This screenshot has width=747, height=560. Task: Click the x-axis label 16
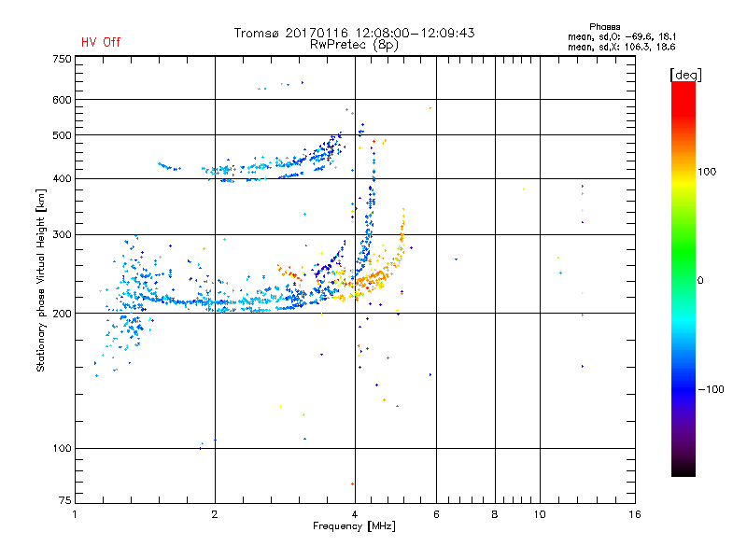(635, 514)
